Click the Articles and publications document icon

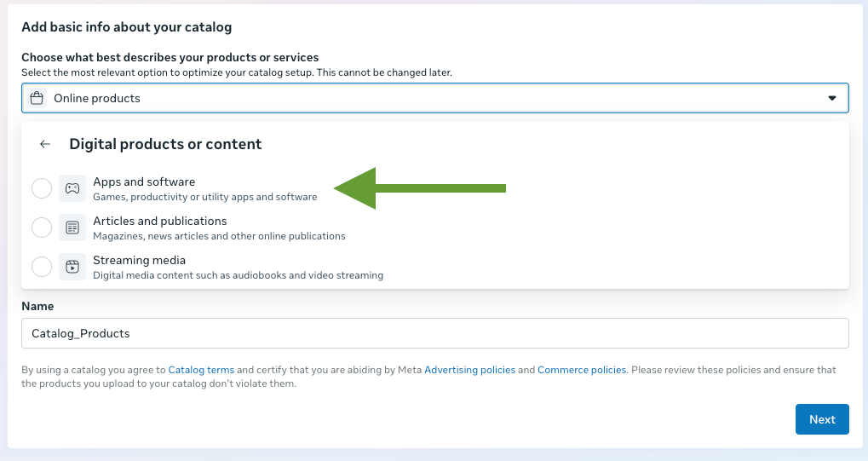pos(72,228)
